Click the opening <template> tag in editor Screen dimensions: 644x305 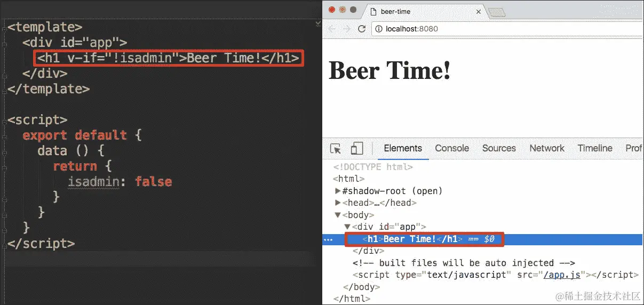[x=45, y=27]
